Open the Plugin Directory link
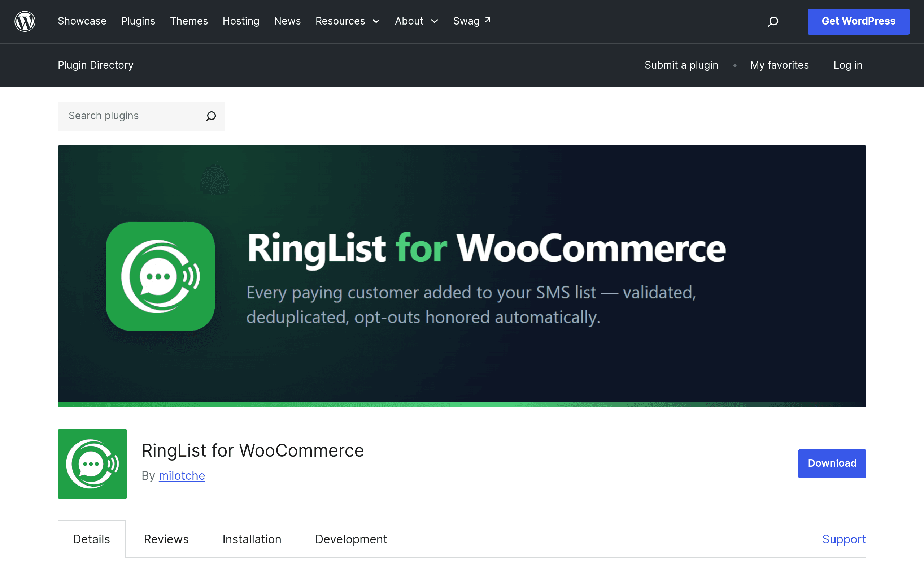 pyautogui.click(x=95, y=65)
